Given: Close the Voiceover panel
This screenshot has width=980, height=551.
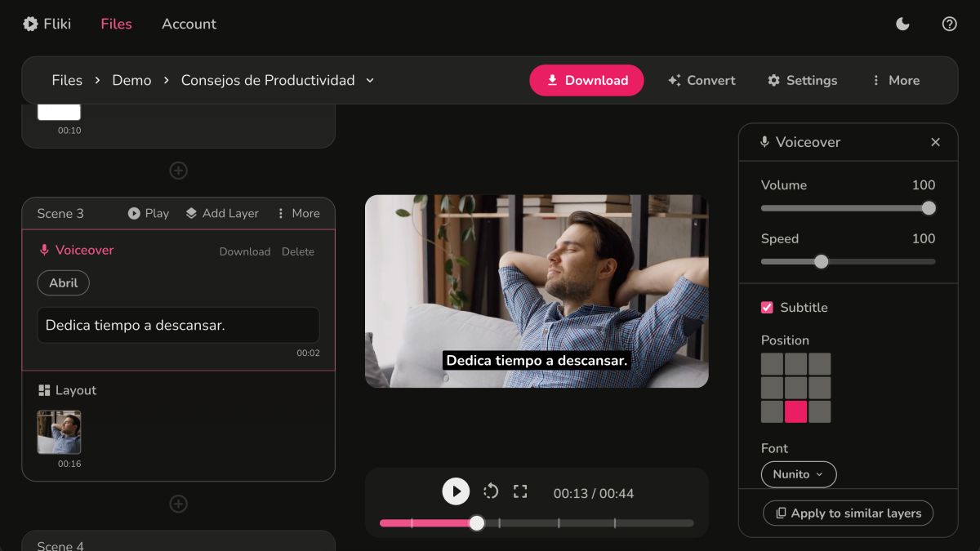Looking at the screenshot, I should click(x=935, y=142).
